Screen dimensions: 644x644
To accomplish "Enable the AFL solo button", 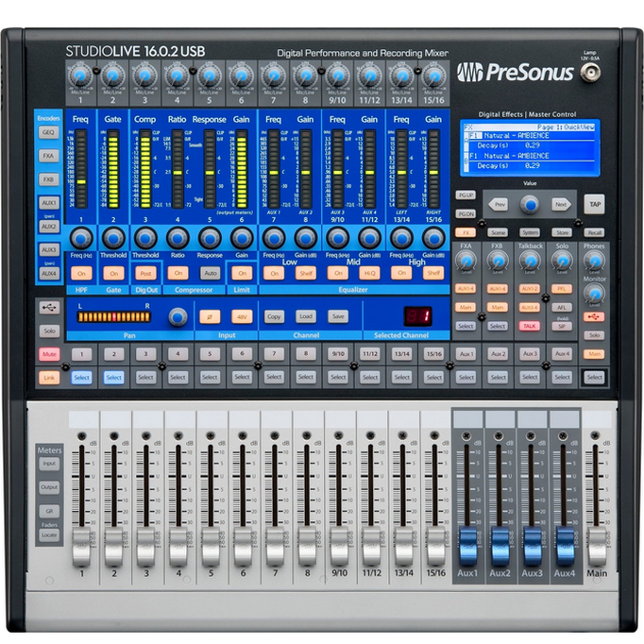I will (x=562, y=307).
